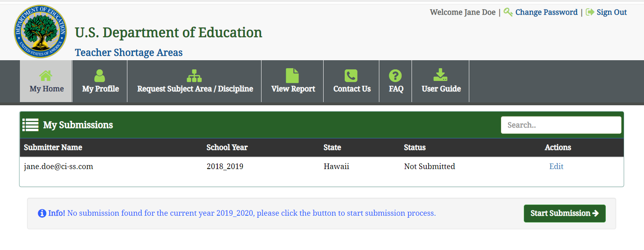Click the green home icon

click(46, 76)
